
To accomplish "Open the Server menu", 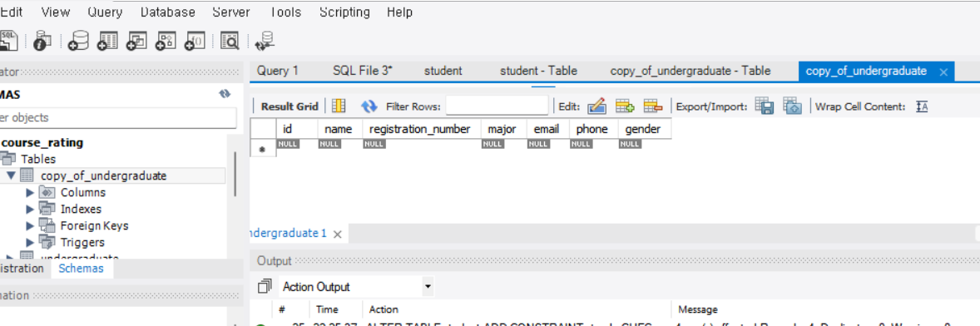I will [x=231, y=12].
